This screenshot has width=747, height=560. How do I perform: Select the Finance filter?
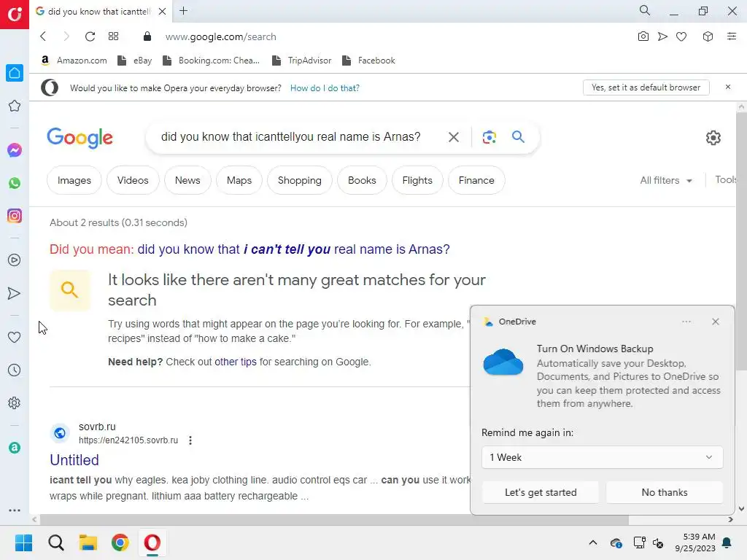tap(476, 181)
